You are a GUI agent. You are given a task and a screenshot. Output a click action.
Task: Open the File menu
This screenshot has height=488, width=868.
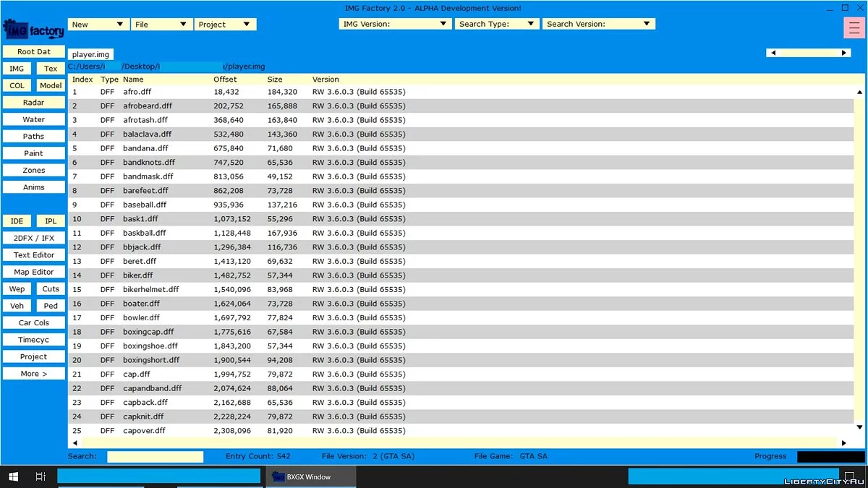pos(161,25)
